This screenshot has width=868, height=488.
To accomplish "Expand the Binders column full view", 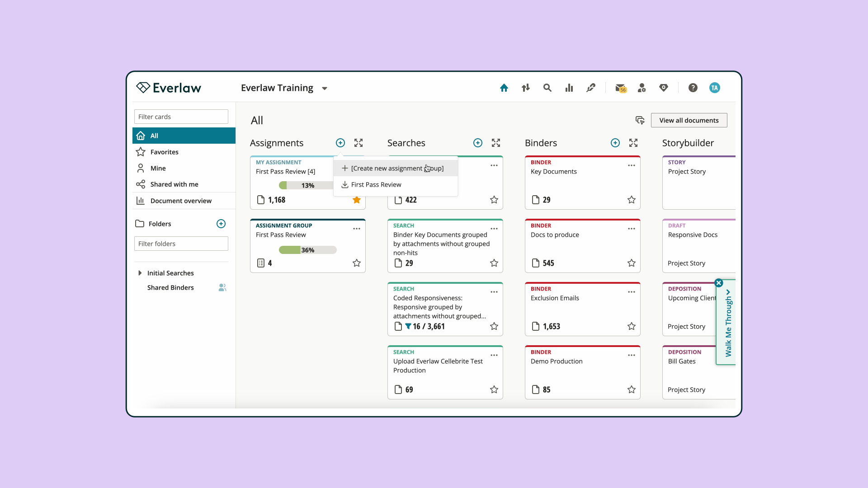I will click(x=633, y=143).
